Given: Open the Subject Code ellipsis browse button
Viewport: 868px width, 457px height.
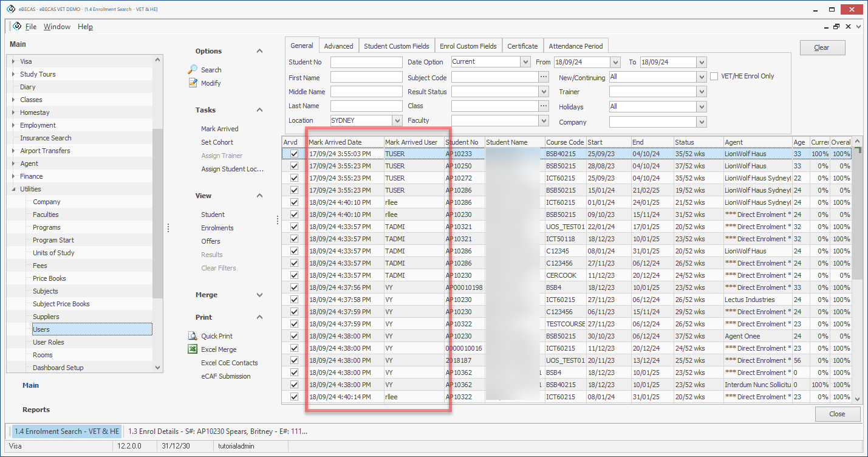Looking at the screenshot, I should pyautogui.click(x=544, y=78).
